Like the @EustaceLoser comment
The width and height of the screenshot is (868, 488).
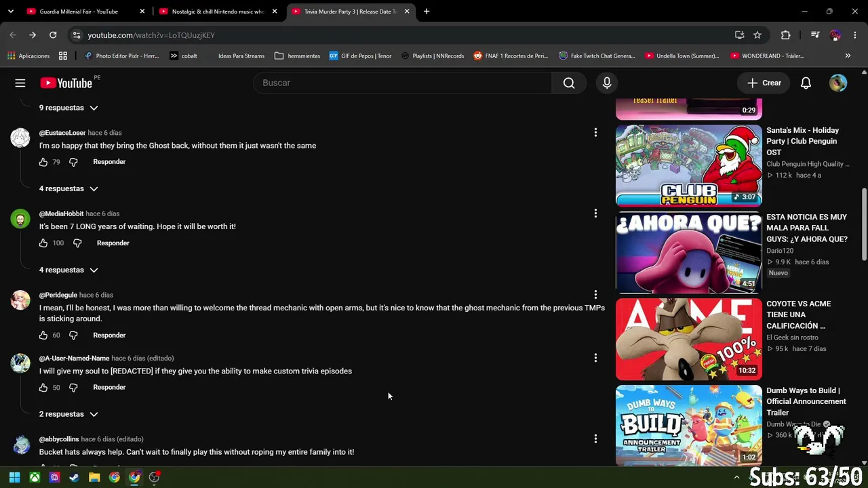pyautogui.click(x=43, y=162)
